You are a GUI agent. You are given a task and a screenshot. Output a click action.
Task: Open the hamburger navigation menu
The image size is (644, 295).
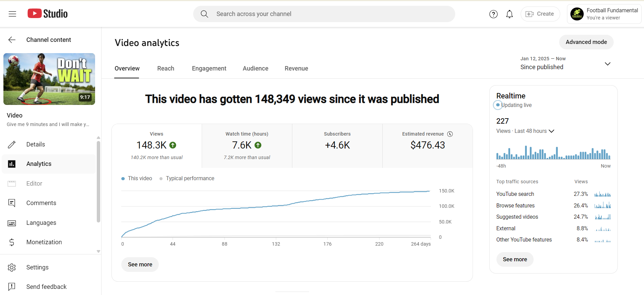coord(12,14)
